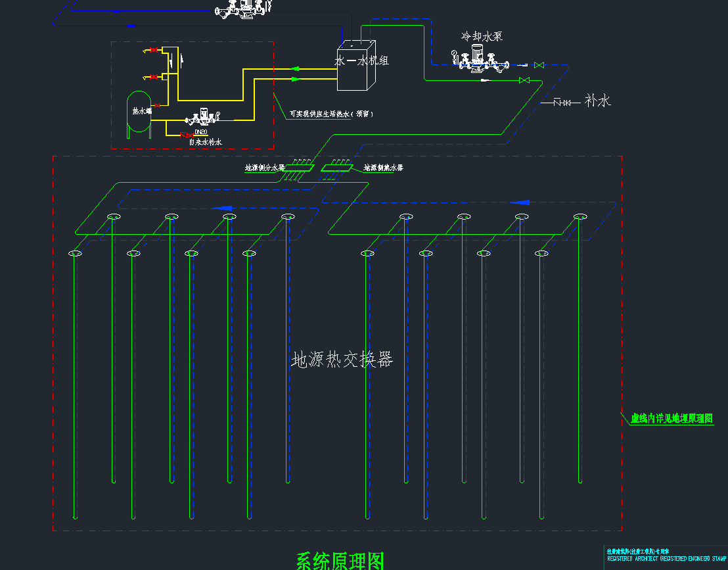The image size is (728, 570).
Task: Click the 补水 text label
Action: (597, 101)
